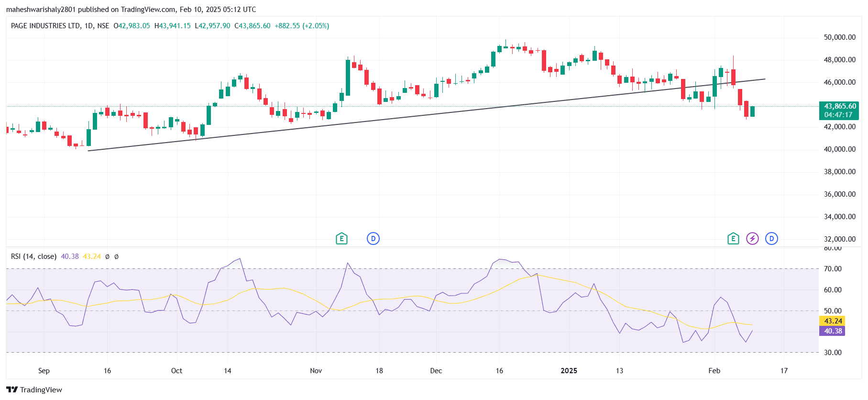Screen dimensions: 868x400
Task: Click the Dec label on the time axis
Action: [x=436, y=371]
